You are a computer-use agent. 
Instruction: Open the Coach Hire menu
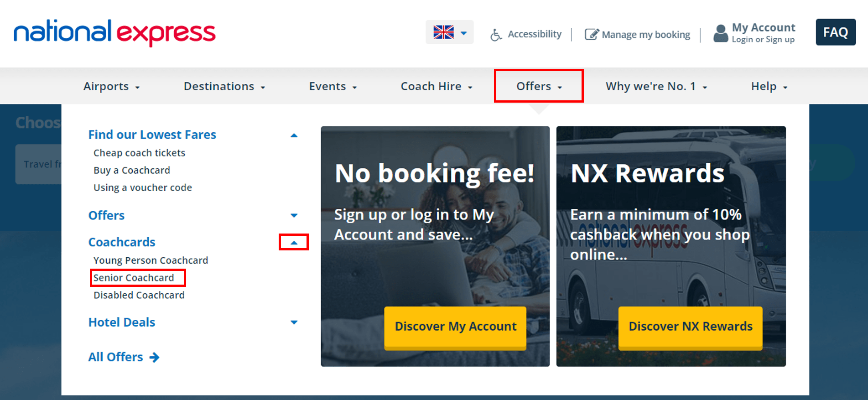[436, 86]
